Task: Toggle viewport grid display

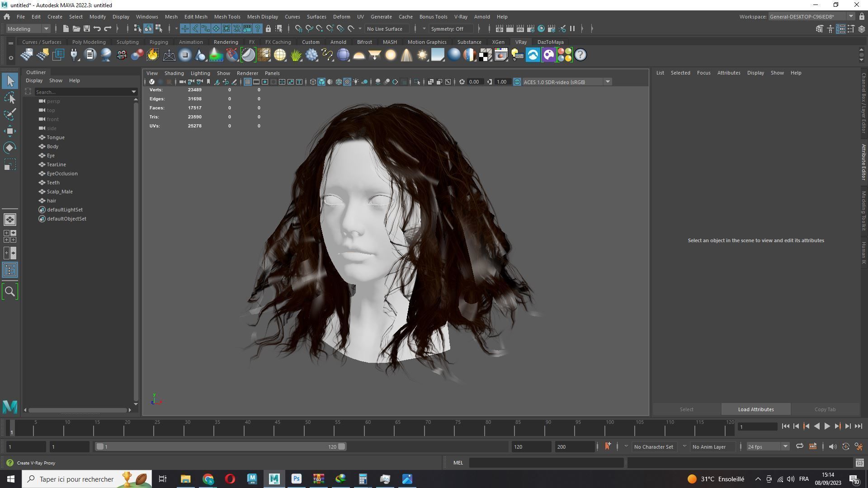Action: pyautogui.click(x=247, y=82)
